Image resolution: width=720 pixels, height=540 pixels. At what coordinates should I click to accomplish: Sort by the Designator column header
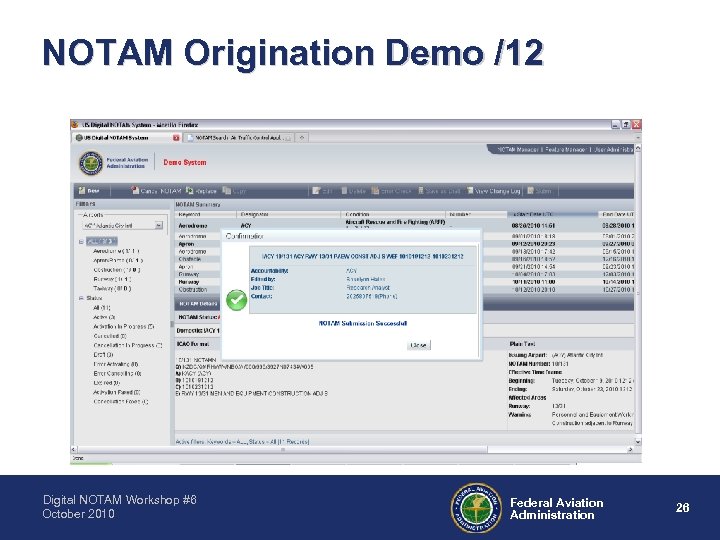289,214
